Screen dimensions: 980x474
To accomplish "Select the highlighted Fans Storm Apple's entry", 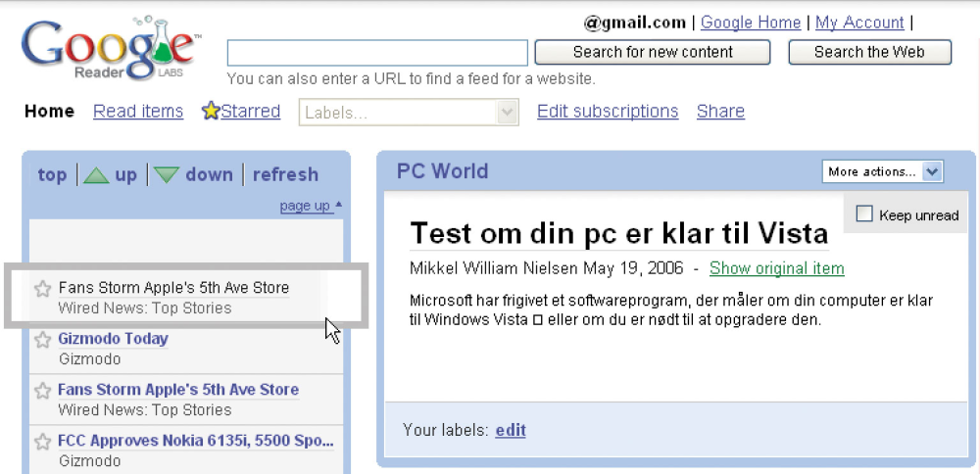I will tap(185, 296).
